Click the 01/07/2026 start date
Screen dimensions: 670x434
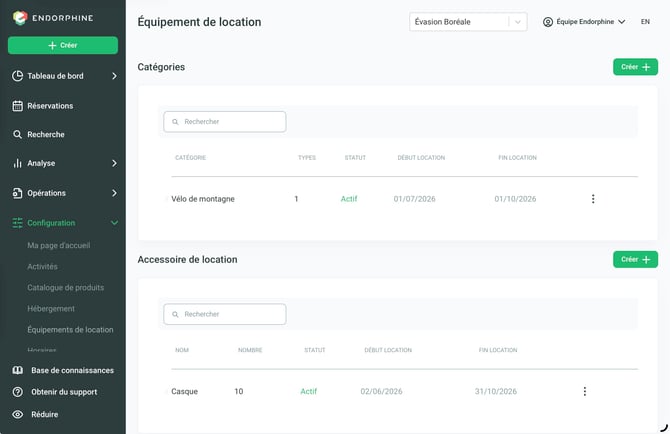[414, 199]
